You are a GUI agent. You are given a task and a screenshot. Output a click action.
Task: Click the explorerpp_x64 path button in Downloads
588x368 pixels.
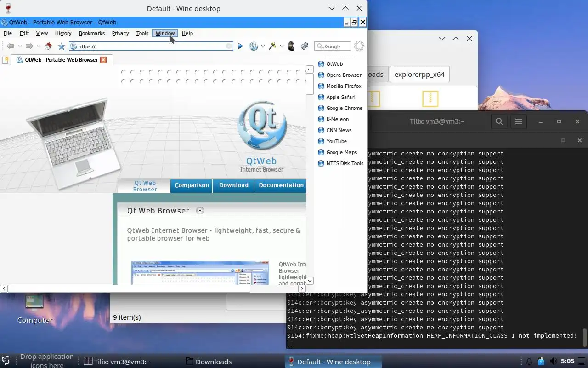point(419,74)
